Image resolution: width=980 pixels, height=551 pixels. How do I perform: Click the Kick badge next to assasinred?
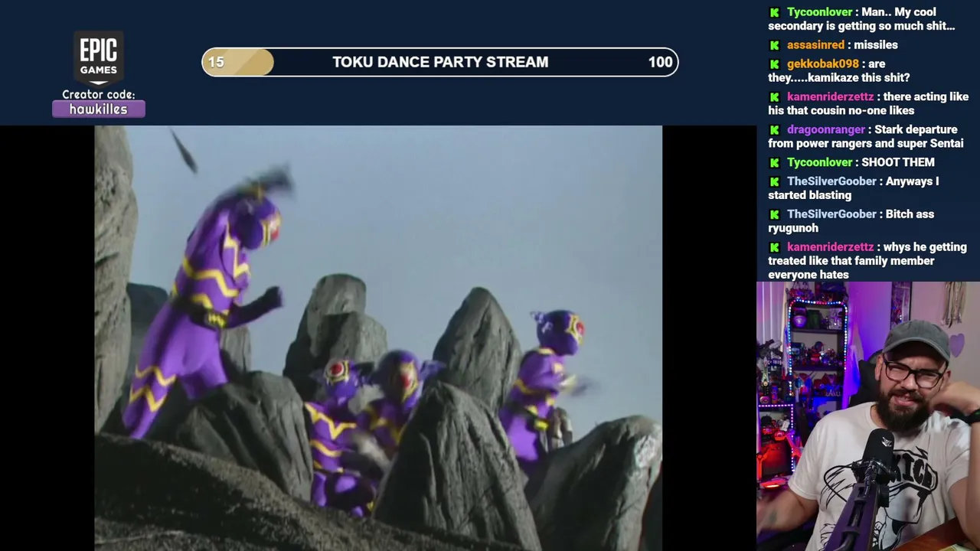click(x=775, y=45)
